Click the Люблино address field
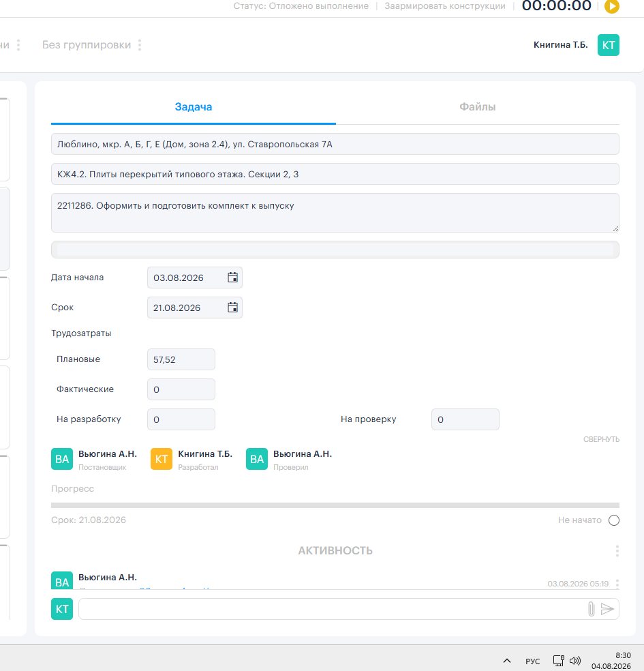 click(335, 144)
